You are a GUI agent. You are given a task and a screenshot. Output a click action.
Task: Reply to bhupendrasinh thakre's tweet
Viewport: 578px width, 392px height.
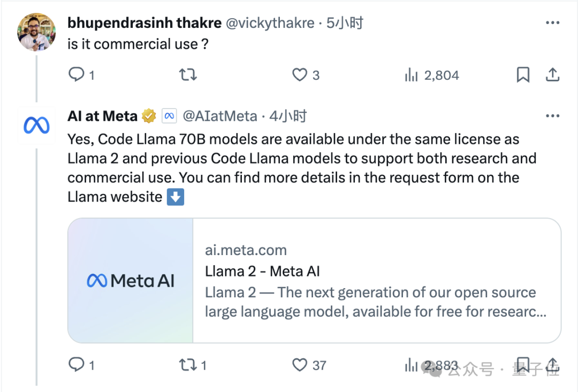coord(77,74)
